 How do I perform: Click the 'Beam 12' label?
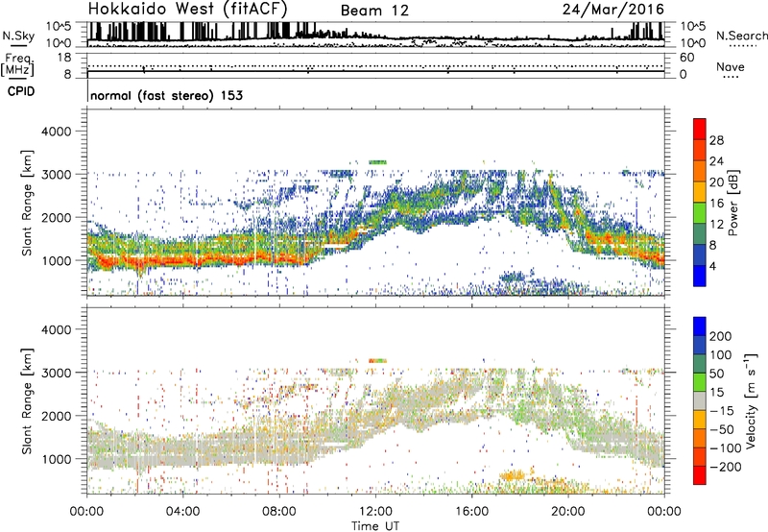coord(374,11)
